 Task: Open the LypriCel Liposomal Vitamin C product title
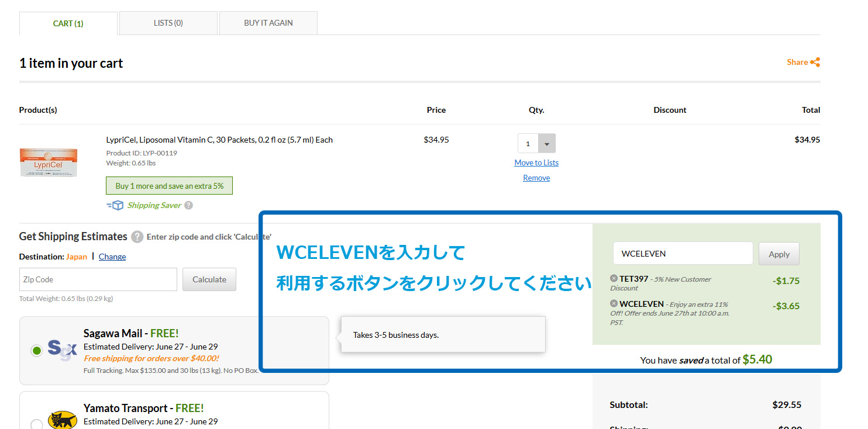click(x=219, y=140)
